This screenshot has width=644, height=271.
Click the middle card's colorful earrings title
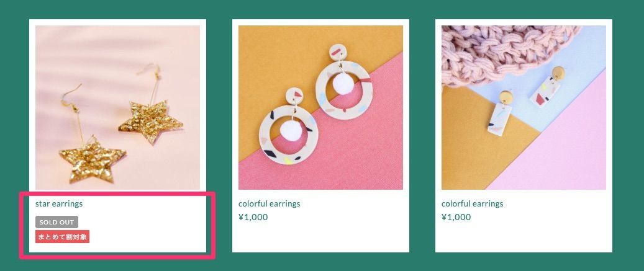269,203
